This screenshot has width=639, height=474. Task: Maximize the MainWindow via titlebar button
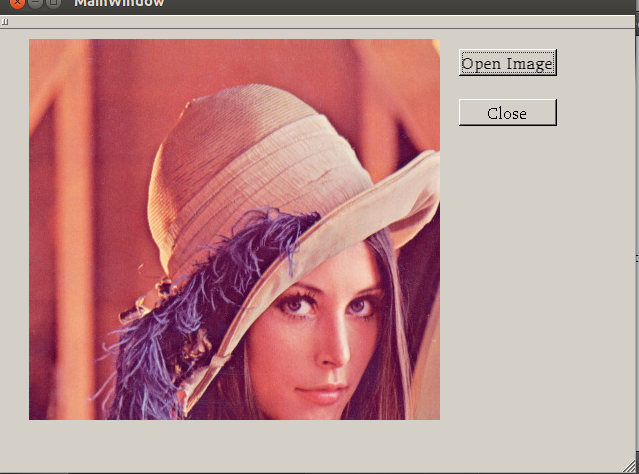(53, 3)
